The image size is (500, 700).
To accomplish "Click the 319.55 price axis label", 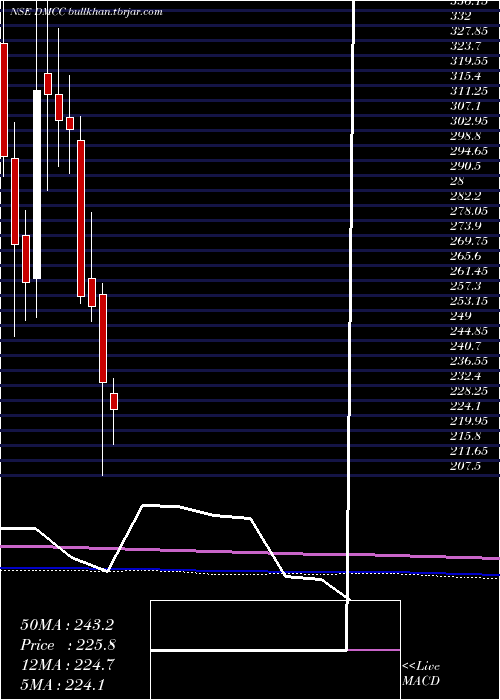I will click(468, 61).
